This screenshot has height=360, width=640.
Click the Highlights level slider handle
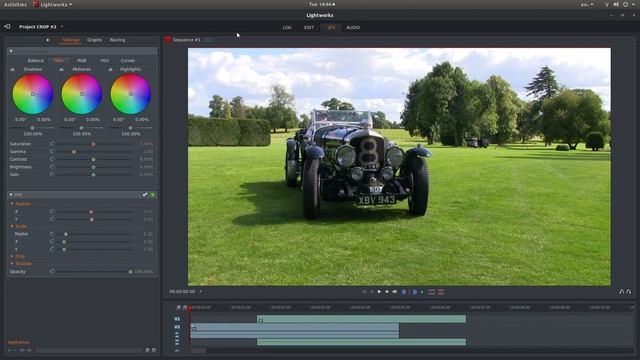[131, 128]
